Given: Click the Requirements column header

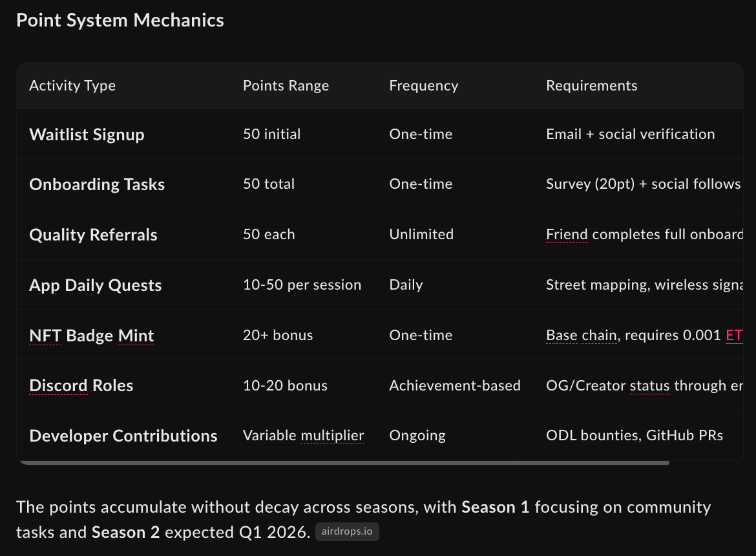Looking at the screenshot, I should click(591, 85).
